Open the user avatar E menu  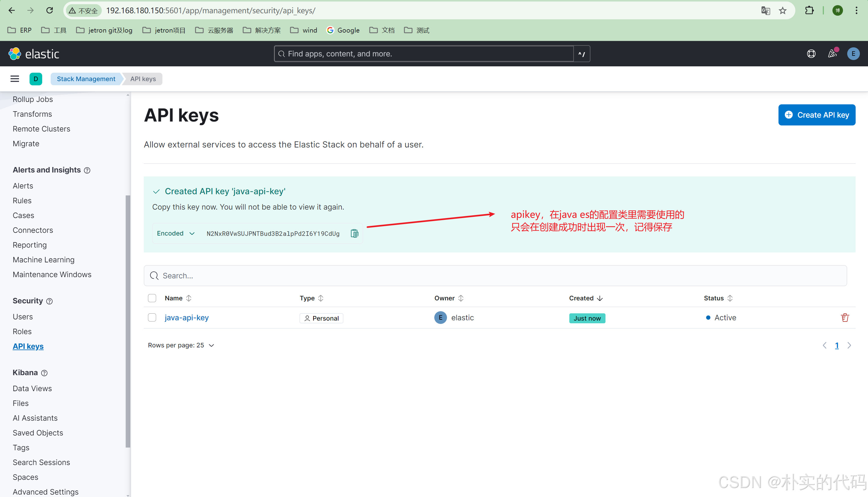pos(853,54)
